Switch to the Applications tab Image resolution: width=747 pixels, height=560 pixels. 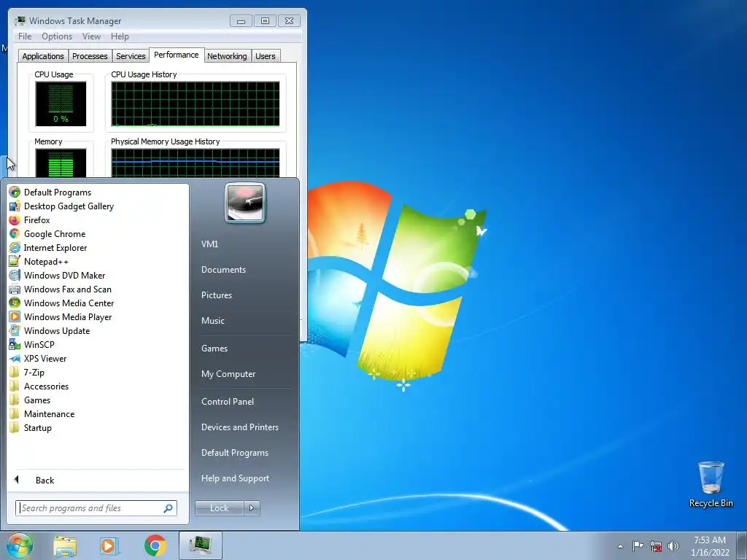pos(43,56)
